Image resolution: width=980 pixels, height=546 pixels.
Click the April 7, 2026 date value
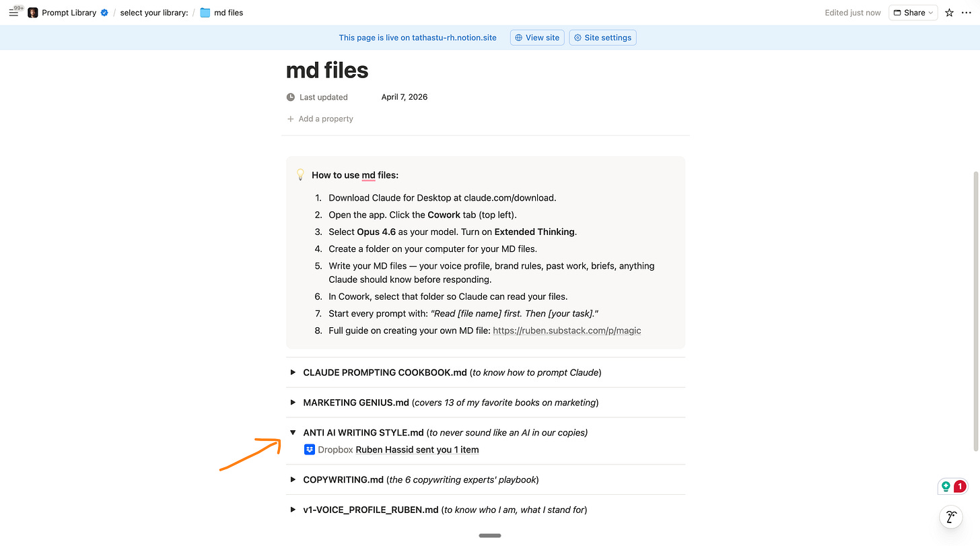point(405,97)
